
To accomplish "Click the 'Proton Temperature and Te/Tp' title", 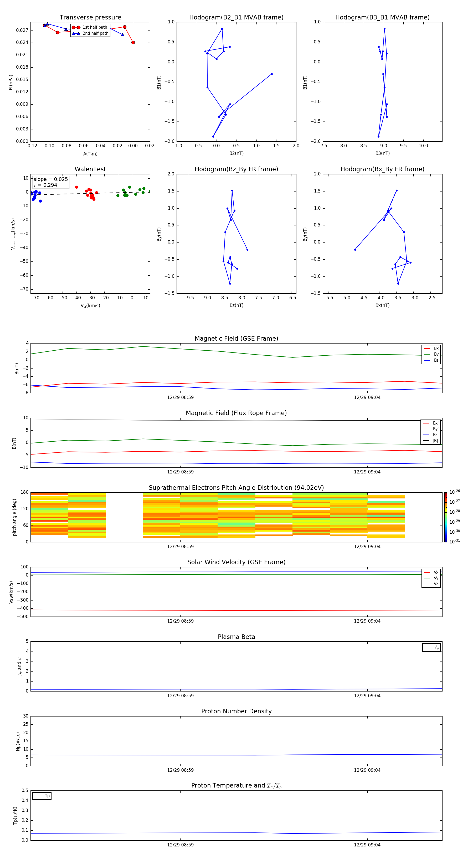I will (x=236, y=785).
